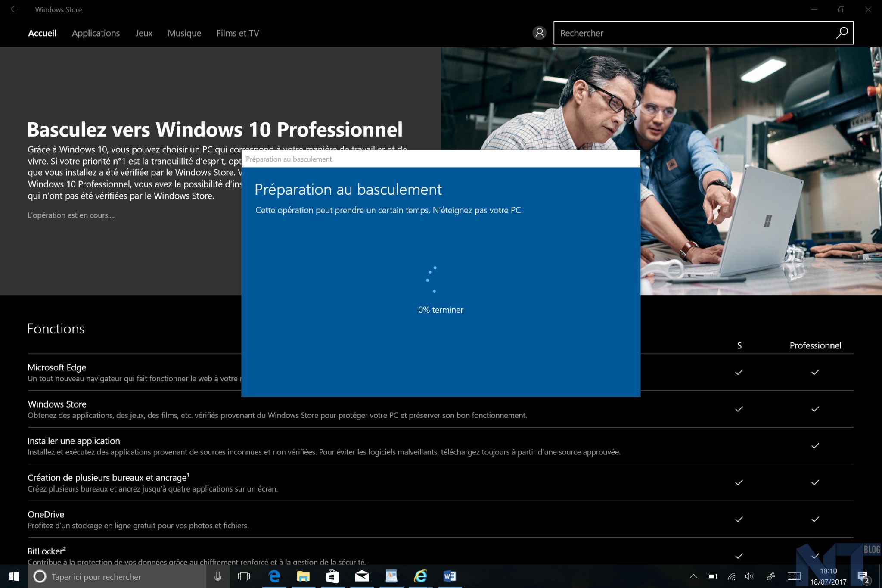The width and height of the screenshot is (882, 588).
Task: Click the back arrow in Windows Store
Action: (14, 9)
